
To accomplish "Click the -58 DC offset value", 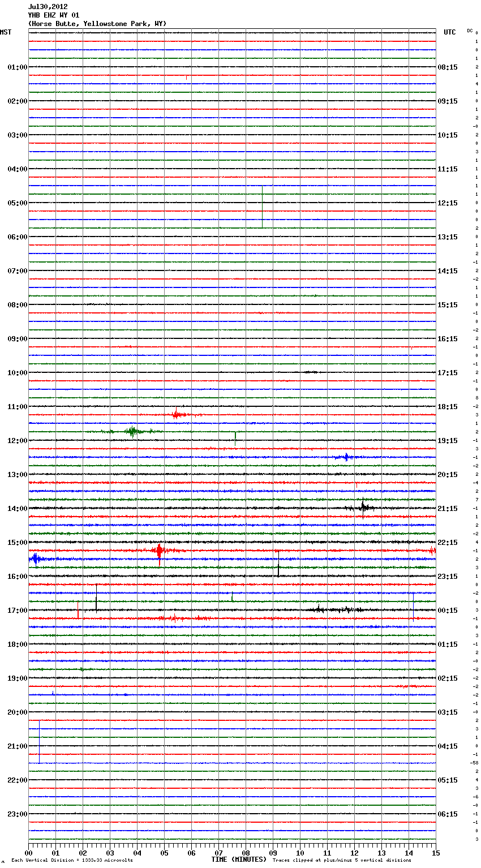I will pos(474,763).
